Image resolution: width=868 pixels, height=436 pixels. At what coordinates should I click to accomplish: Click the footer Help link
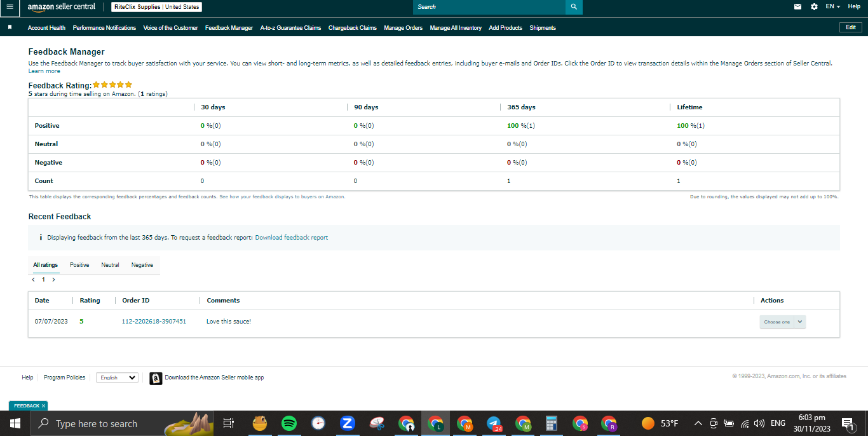(x=27, y=378)
